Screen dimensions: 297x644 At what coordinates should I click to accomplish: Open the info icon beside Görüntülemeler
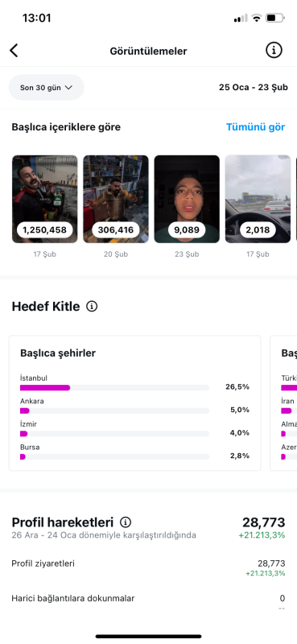[274, 51]
